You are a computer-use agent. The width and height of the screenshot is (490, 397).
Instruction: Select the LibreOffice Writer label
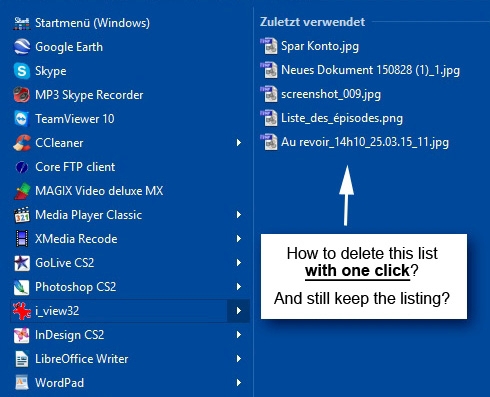point(82,359)
